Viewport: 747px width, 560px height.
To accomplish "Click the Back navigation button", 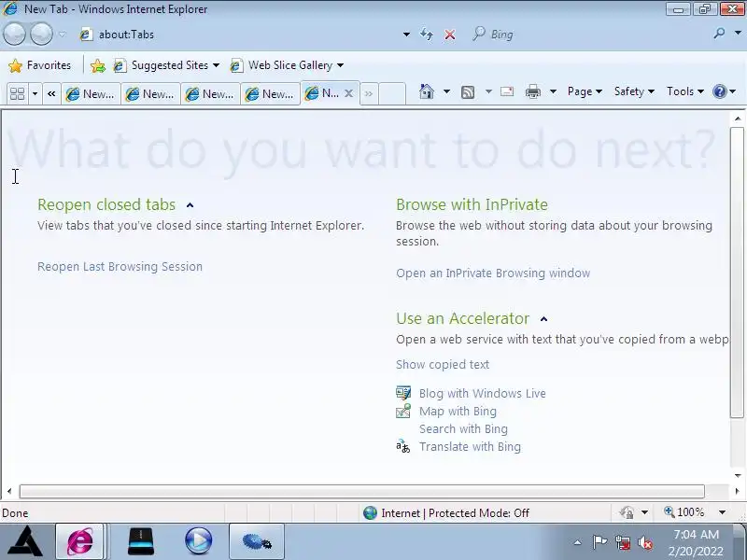I will click(14, 35).
